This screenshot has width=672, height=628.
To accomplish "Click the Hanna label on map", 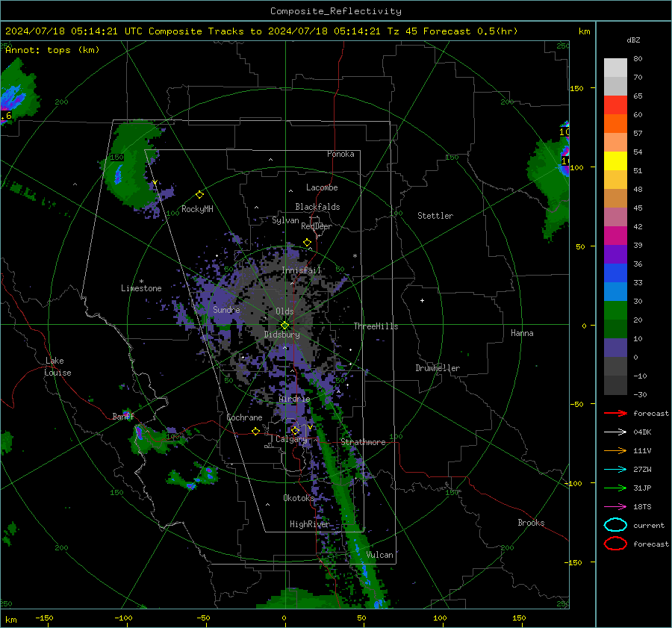I will pos(522,333).
